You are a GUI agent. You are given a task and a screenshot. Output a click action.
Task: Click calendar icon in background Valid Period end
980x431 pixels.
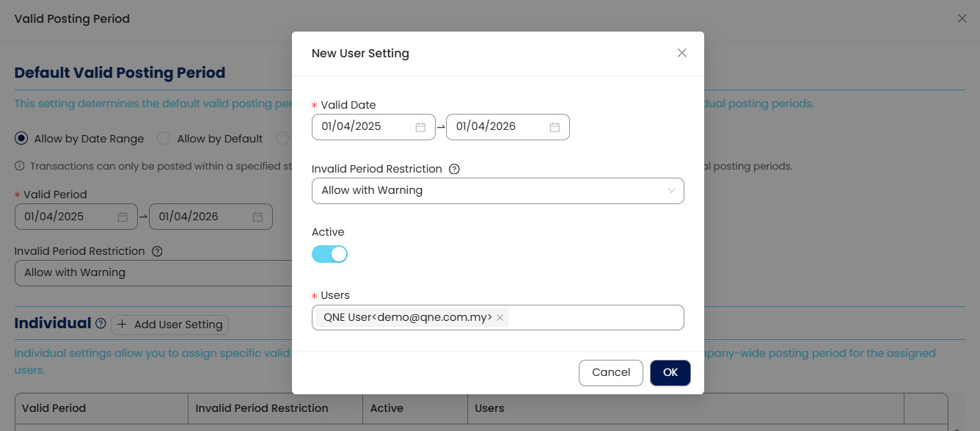(257, 217)
